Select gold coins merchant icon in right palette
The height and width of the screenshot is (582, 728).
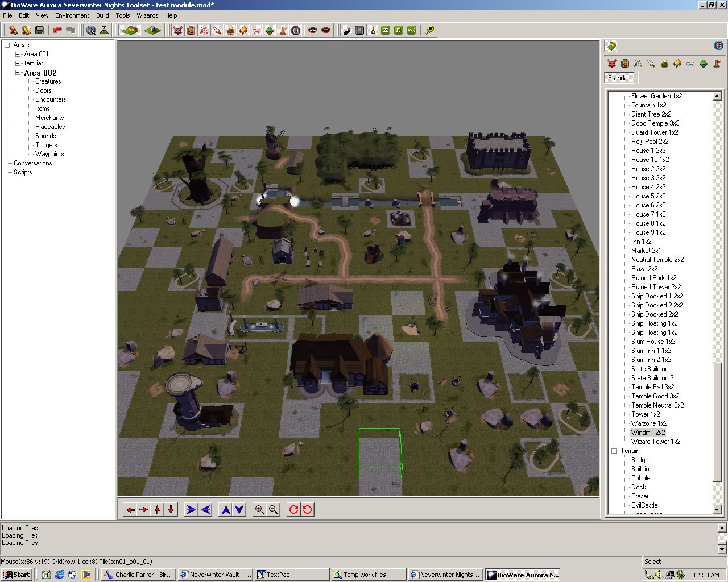pos(664,64)
